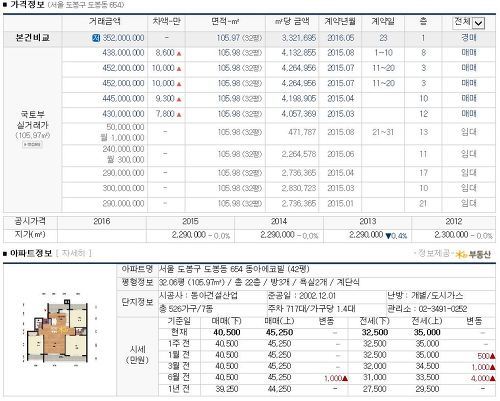Viewport: 500px width, 401px height.
Task: Click the 4,057,369 per-㎡ price
Action: tap(299, 114)
